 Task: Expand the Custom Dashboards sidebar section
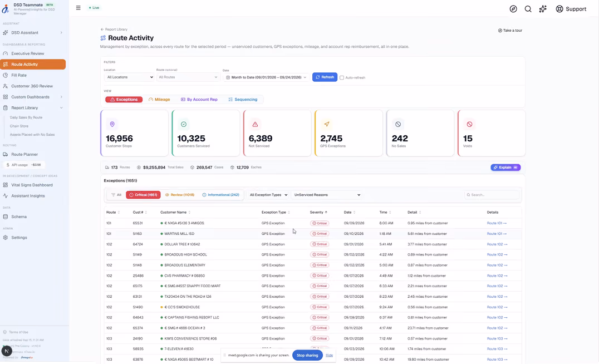[x=33, y=97]
